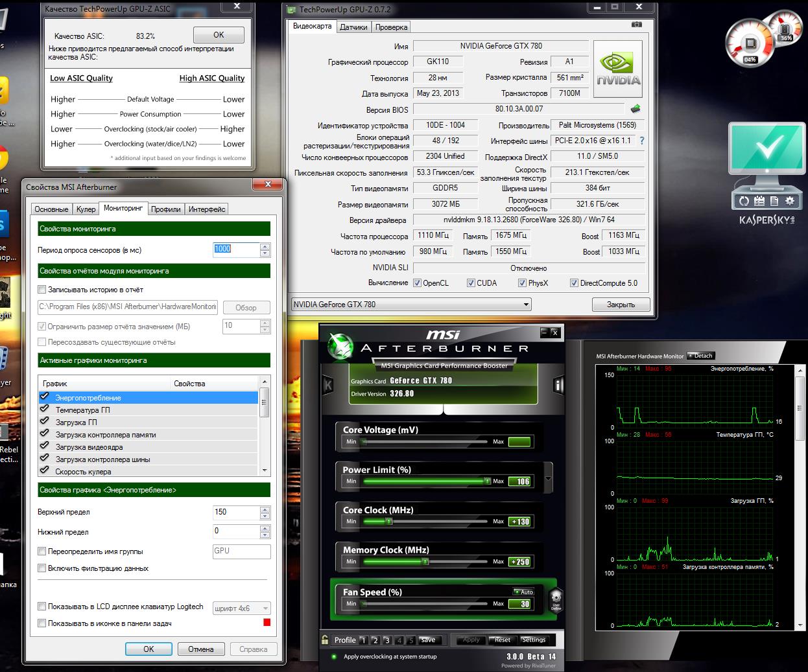The width and height of the screenshot is (808, 672).
Task: Click the Закрыть button in GPU-Z
Action: [621, 305]
